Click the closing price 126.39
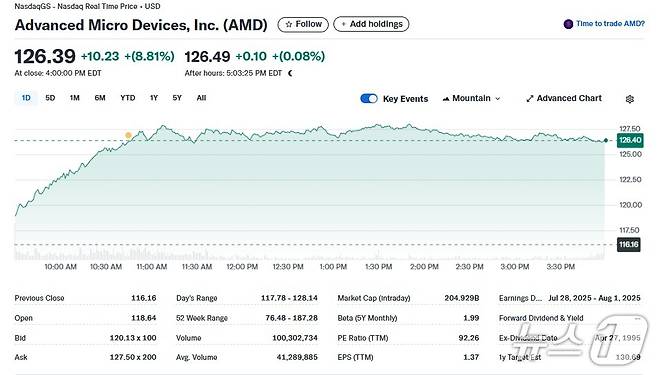Screen dimensions: 658x375 click(45, 56)
